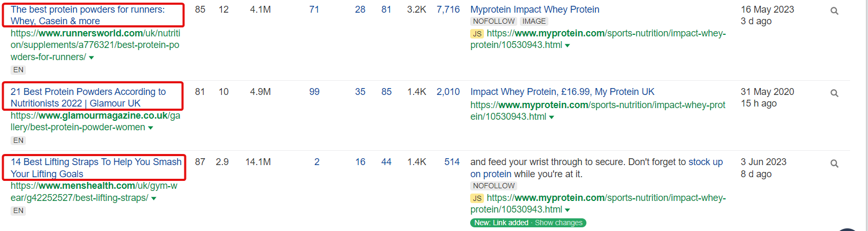Click EN language badge under the runnersworld URL
The image size is (868, 231).
pos(18,70)
